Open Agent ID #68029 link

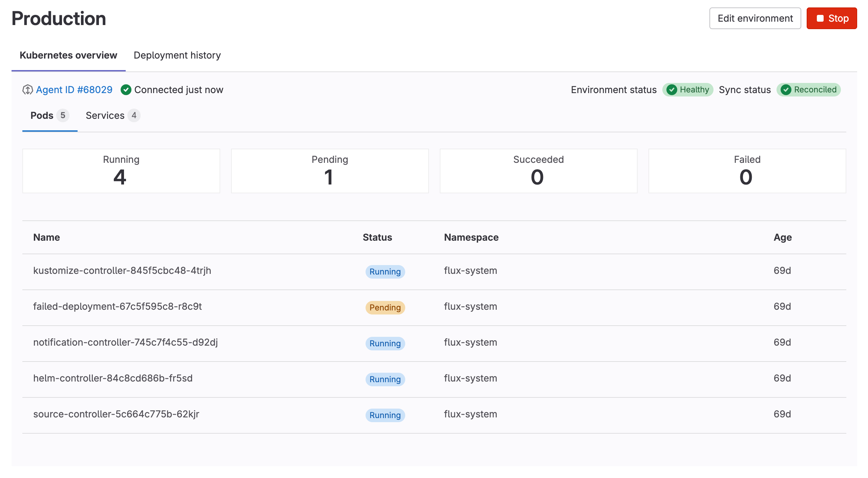(74, 89)
